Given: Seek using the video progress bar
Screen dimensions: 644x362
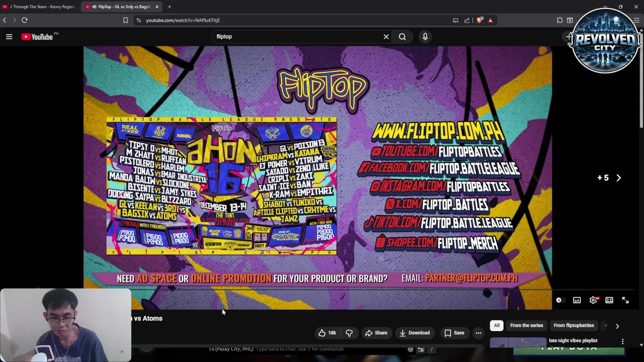Looking at the screenshot, I should coord(317,290).
